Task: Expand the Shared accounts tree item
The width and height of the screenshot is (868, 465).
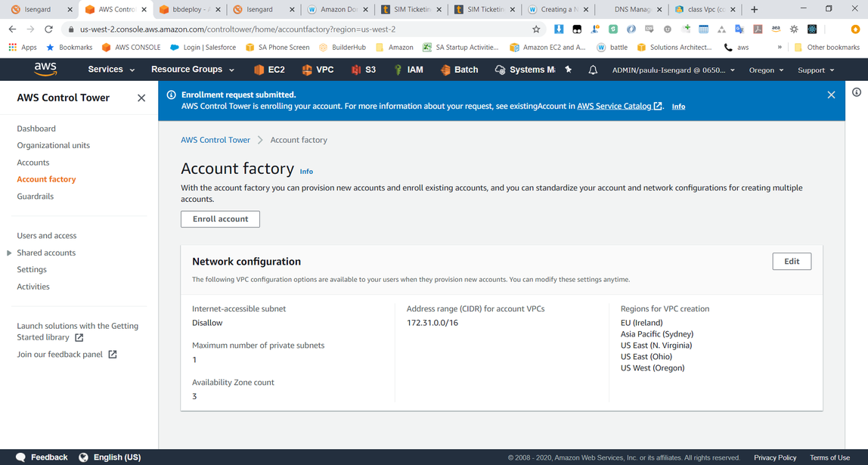Action: click(x=9, y=253)
